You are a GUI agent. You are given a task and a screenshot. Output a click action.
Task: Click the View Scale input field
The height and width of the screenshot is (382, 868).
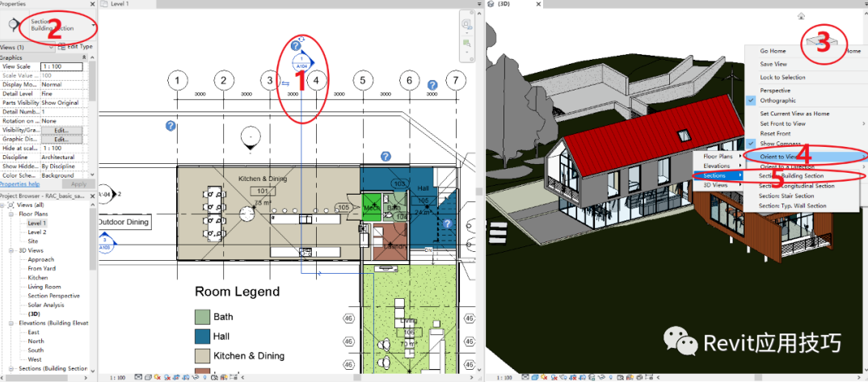[x=61, y=66]
